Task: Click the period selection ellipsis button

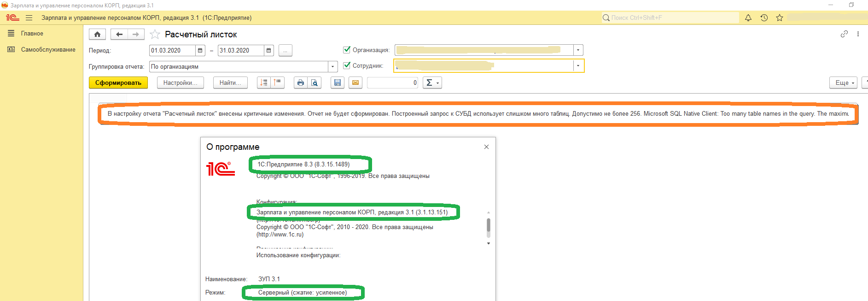Action: [285, 50]
